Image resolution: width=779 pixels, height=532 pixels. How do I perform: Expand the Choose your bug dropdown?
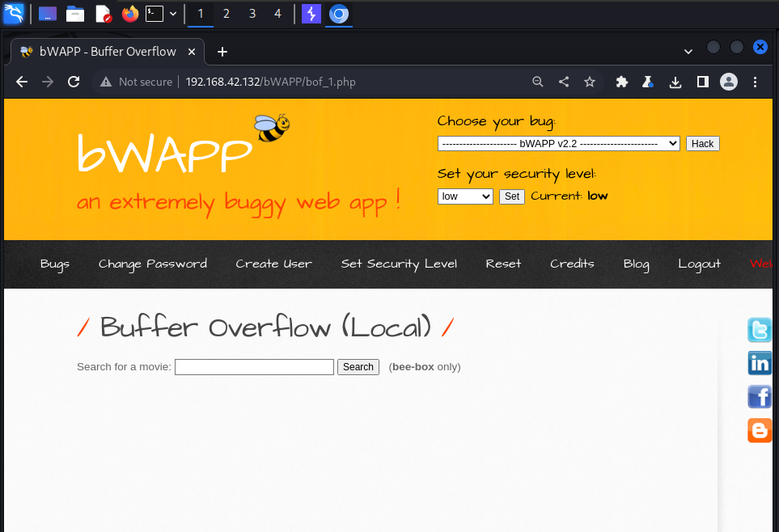point(558,144)
